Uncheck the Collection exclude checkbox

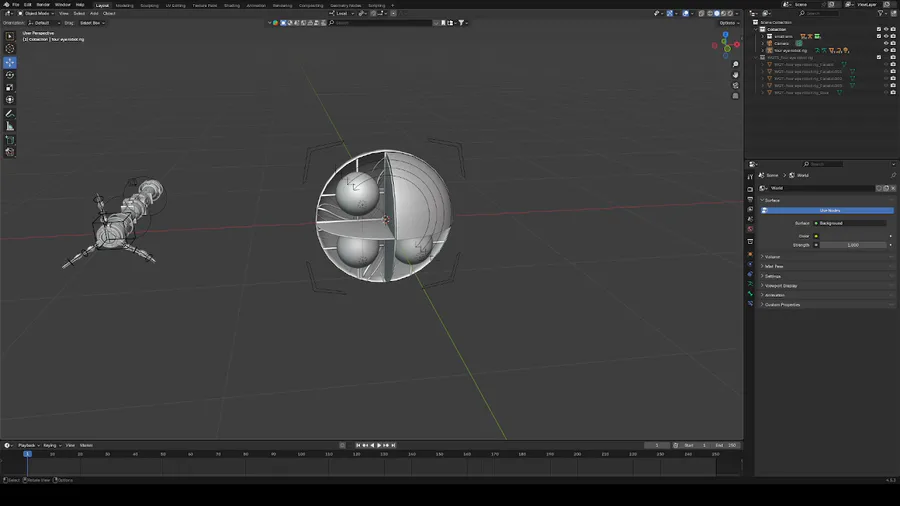pyautogui.click(x=879, y=29)
